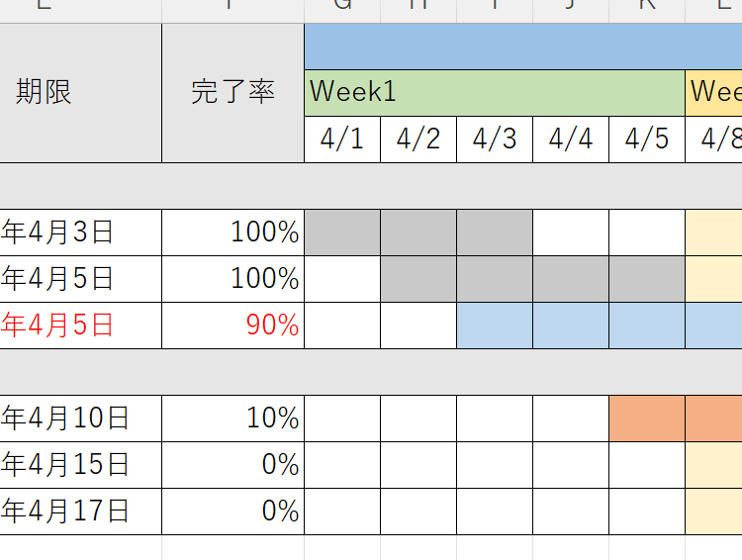Viewport: 742px width, 560px height.
Task: Click the blue cell under 4/3
Action: pyautogui.click(x=495, y=326)
